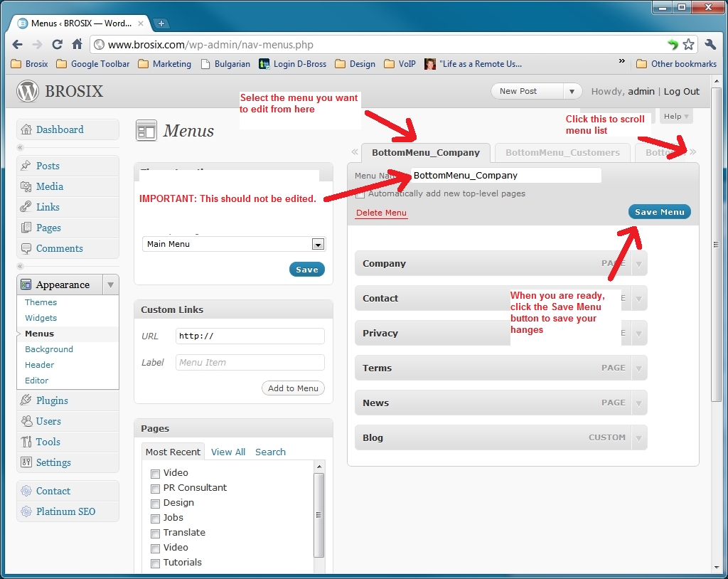
Task: Click Save in Theme Locations
Action: (x=307, y=270)
